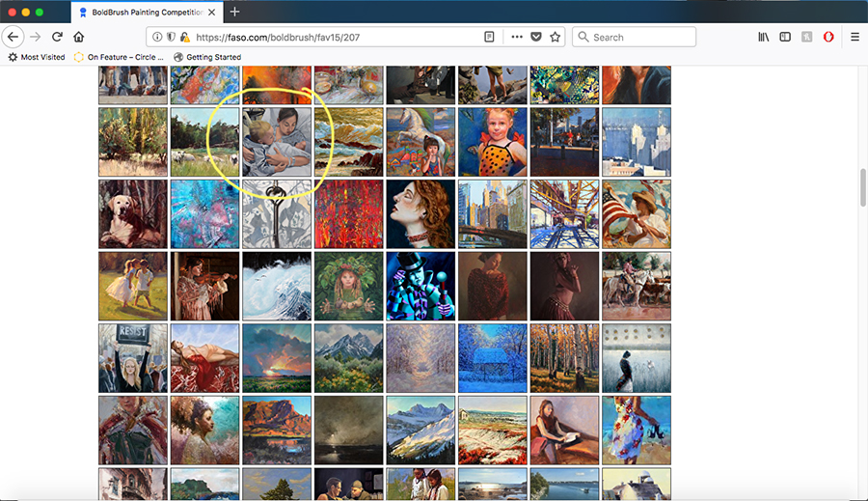Toggle the sidebar panel icon
This screenshot has width=868, height=501.
coord(785,37)
